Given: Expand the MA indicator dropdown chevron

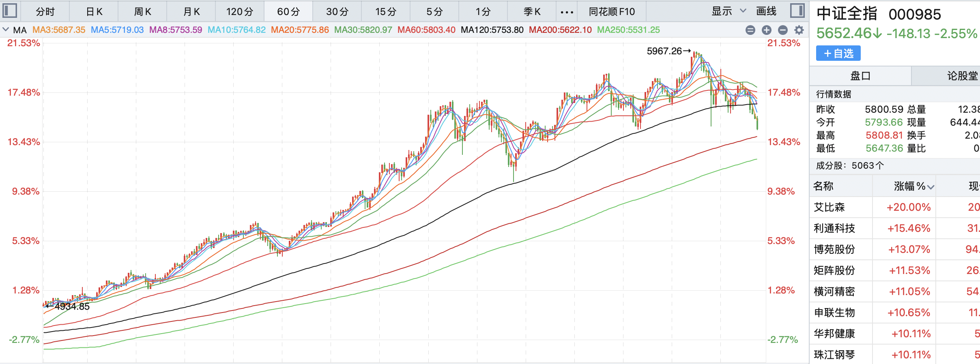Looking at the screenshot, I should (x=6, y=30).
